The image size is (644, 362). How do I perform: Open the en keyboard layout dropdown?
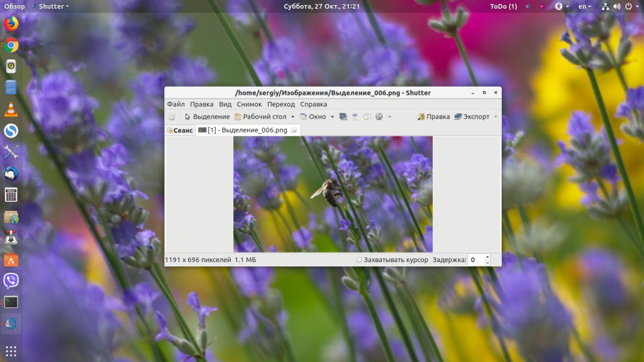[x=584, y=6]
